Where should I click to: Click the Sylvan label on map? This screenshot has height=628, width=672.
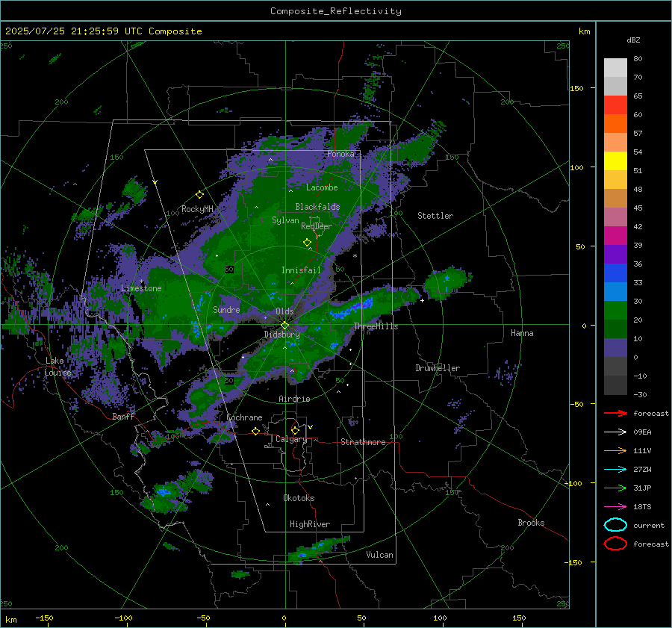coord(285,220)
